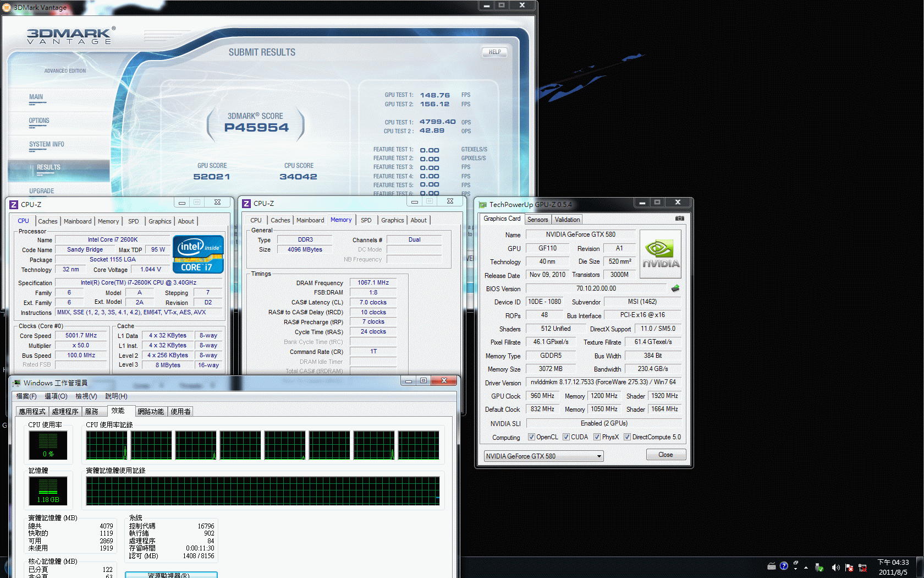Viewport: 924px width, 578px height.
Task: Open UPGRADE in 3DMark sidebar
Action: [x=42, y=191]
